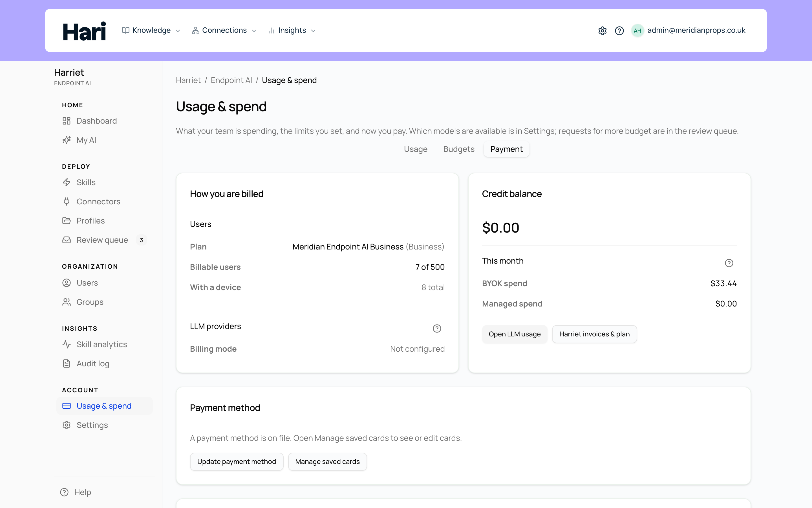
Task: Click Harriet invoices & plan button
Action: tap(594, 334)
